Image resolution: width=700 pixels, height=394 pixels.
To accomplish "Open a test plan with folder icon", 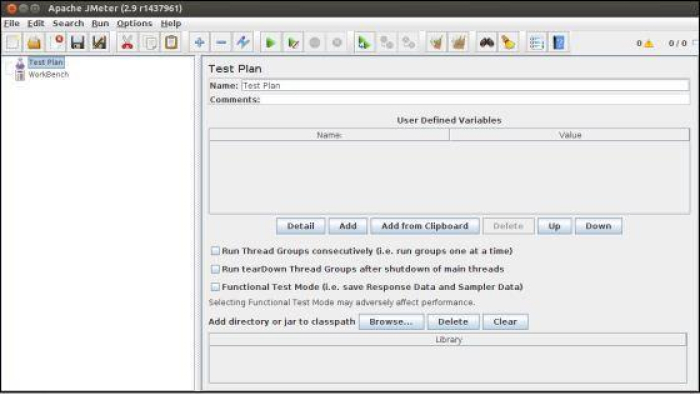I will (34, 42).
